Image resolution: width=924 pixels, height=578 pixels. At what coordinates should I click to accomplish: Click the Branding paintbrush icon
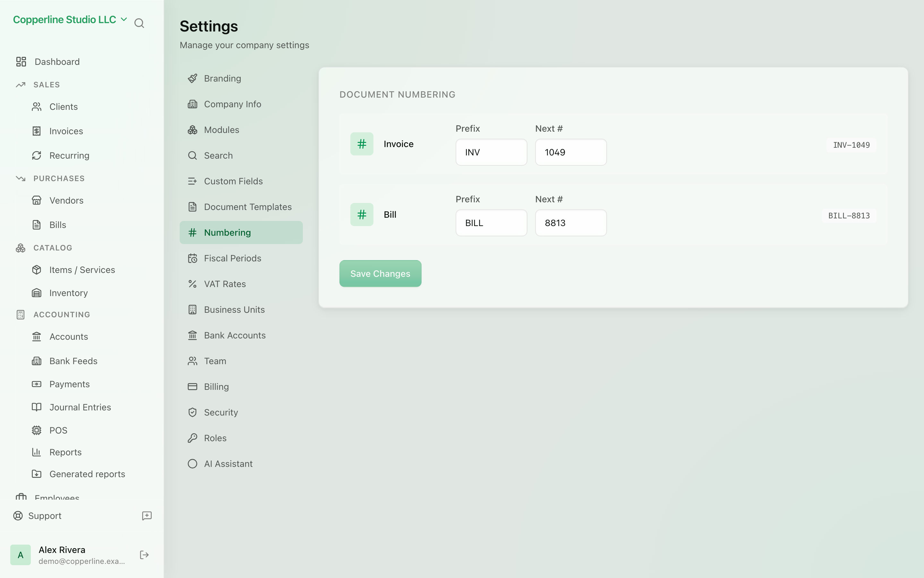coord(193,78)
